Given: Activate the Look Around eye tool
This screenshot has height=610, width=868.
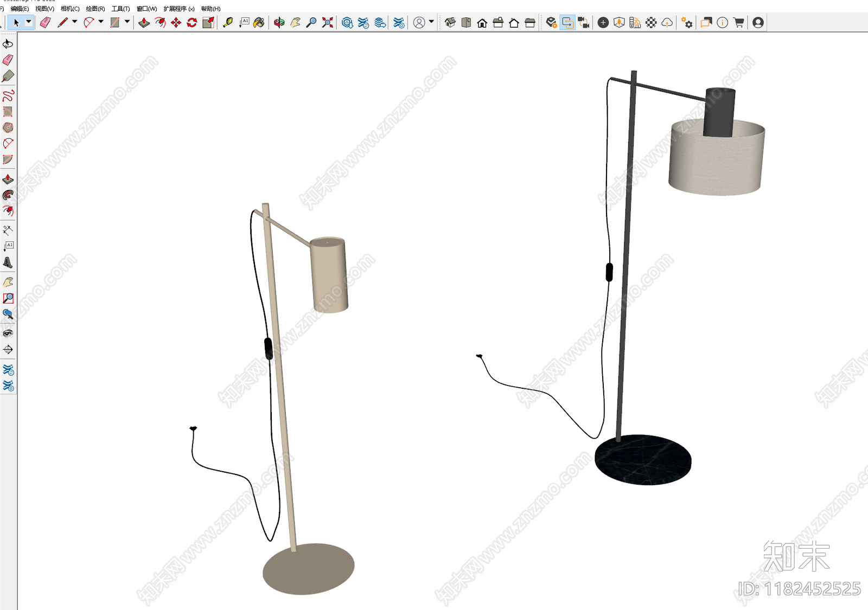Looking at the screenshot, I should pyautogui.click(x=8, y=333).
